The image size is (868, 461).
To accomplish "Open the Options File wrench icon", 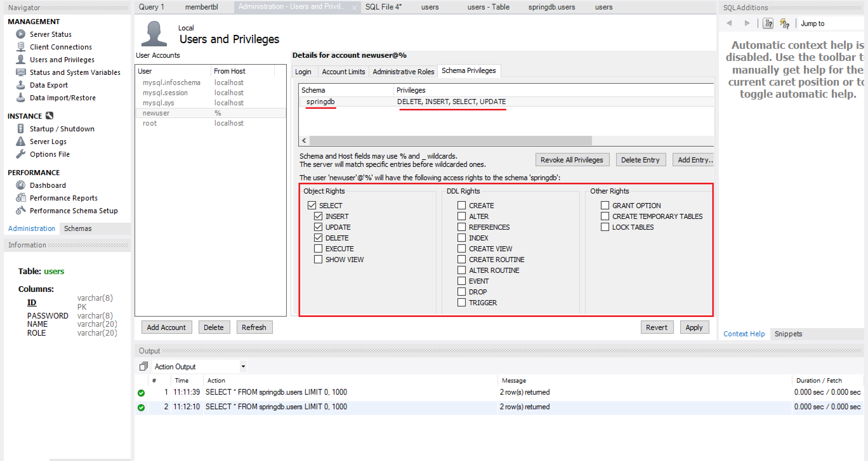I will click(x=21, y=154).
